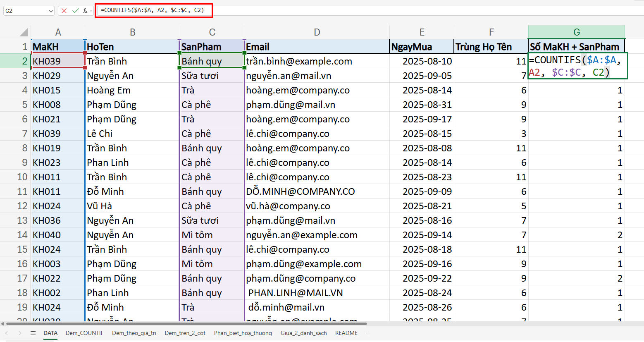Click 'Sữa tươi' in row 3

(x=212, y=76)
